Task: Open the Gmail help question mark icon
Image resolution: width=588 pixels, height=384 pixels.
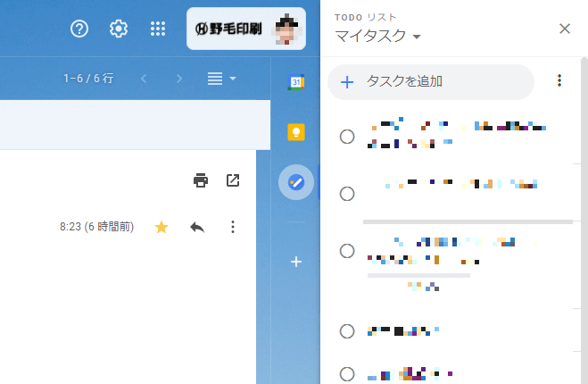Action: point(79,29)
